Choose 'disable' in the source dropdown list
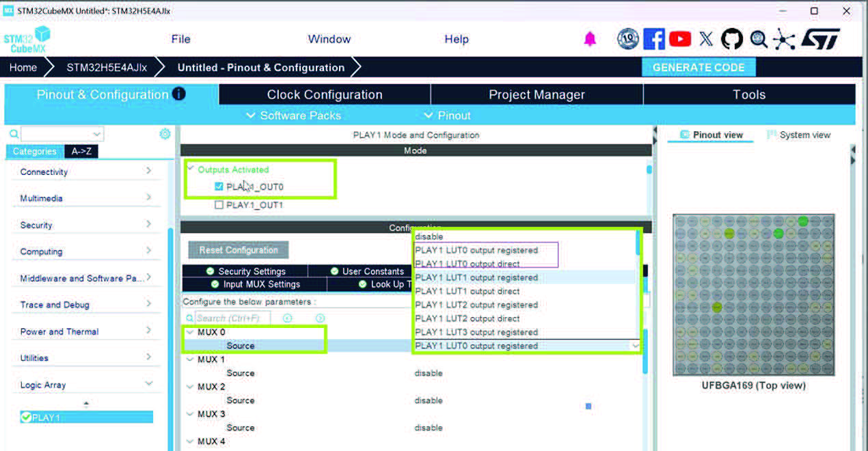 click(524, 236)
